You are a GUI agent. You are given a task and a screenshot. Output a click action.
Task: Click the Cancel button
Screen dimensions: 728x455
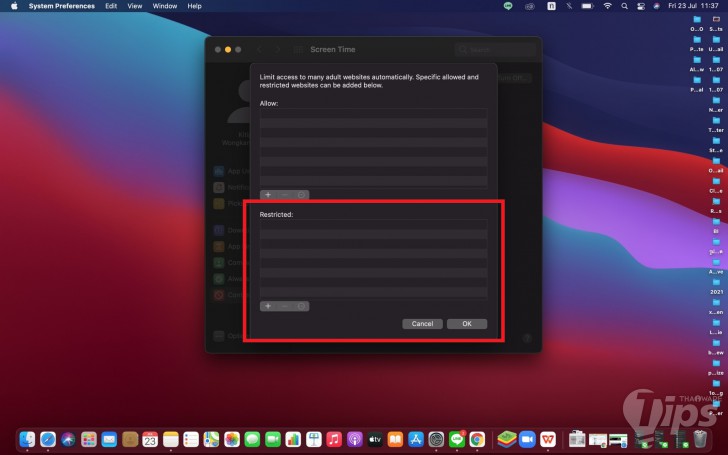(x=422, y=324)
